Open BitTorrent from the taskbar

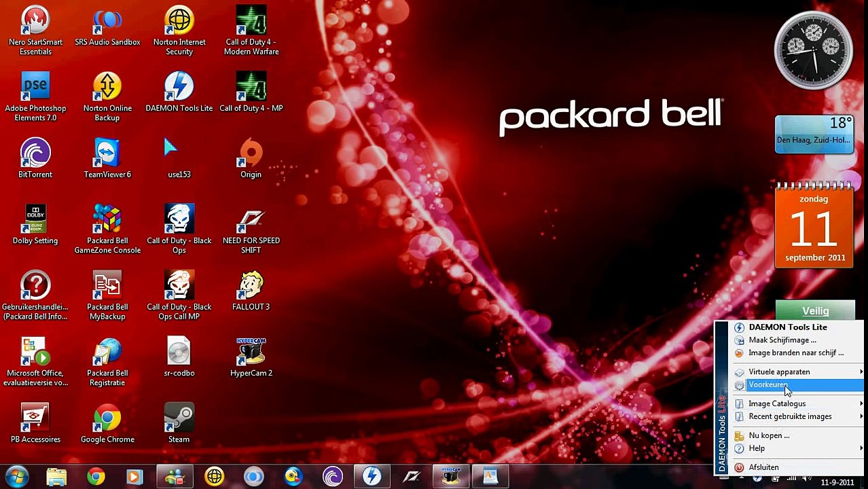[x=332, y=477]
